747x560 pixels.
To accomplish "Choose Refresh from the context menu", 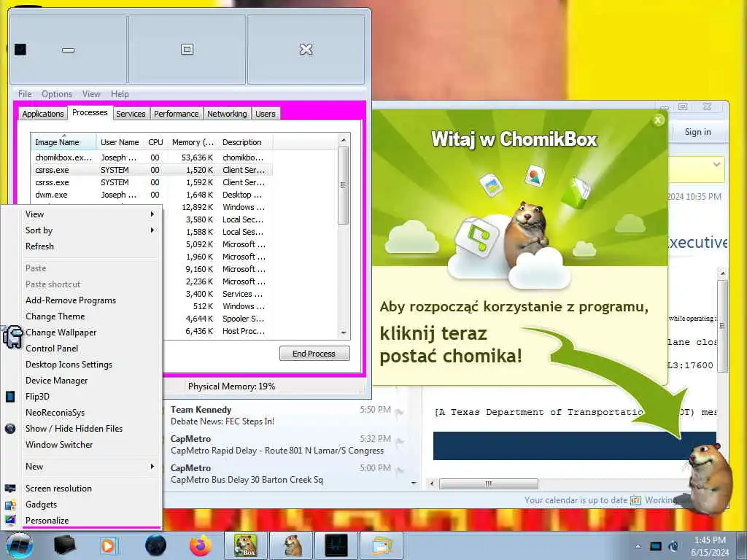I will point(89,246).
